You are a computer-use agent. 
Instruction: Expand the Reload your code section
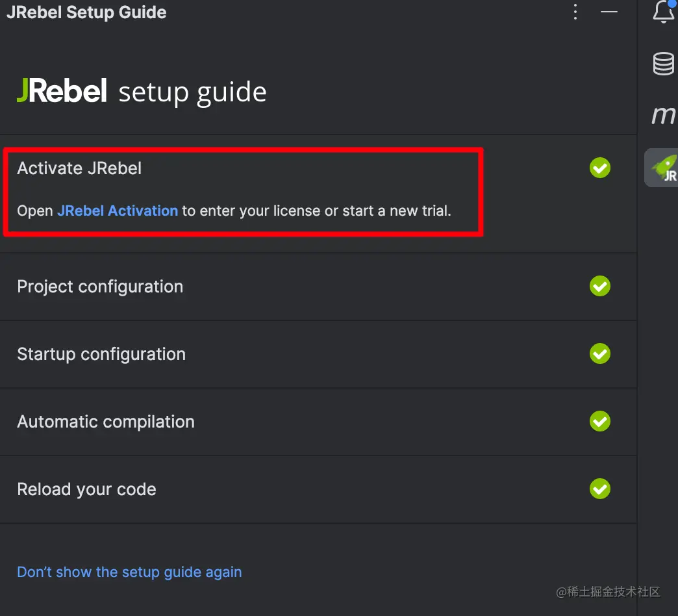[x=86, y=489]
